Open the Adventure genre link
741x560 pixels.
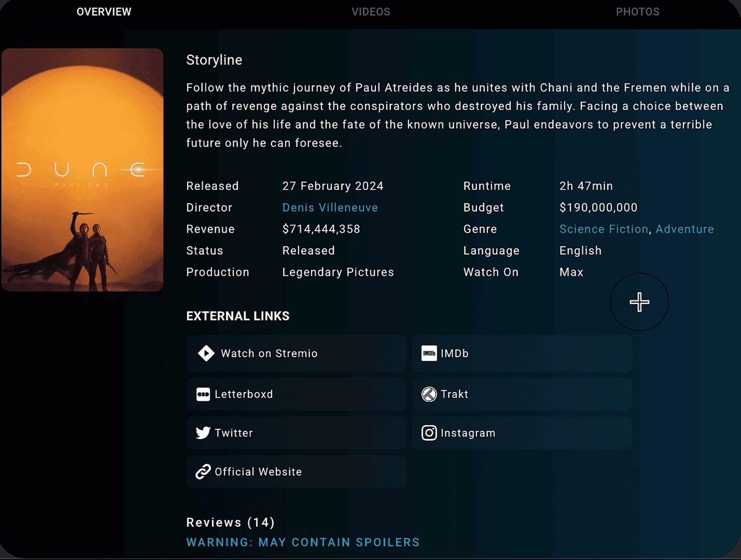click(x=684, y=229)
